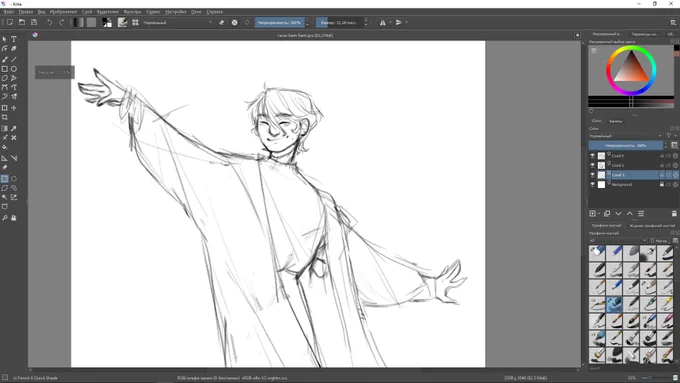680x383 pixels.
Task: Unlock the Background layer lock icon
Action: click(x=662, y=184)
